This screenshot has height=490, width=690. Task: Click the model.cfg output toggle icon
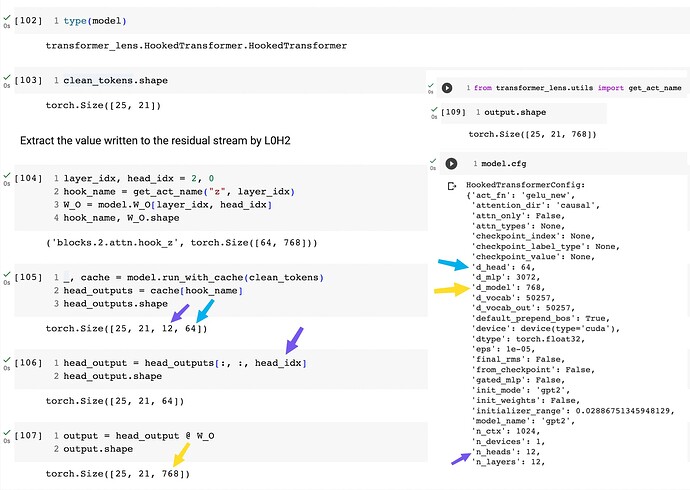(x=451, y=186)
